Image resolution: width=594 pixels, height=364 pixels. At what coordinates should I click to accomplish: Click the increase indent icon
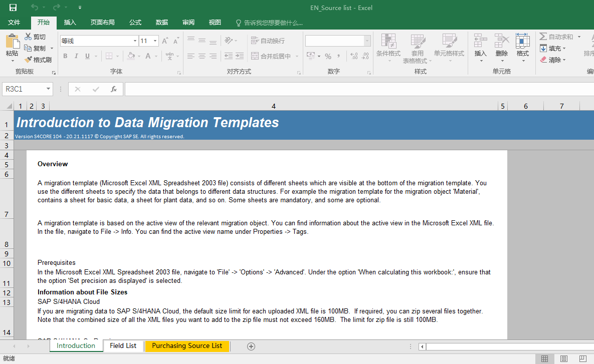pos(240,56)
